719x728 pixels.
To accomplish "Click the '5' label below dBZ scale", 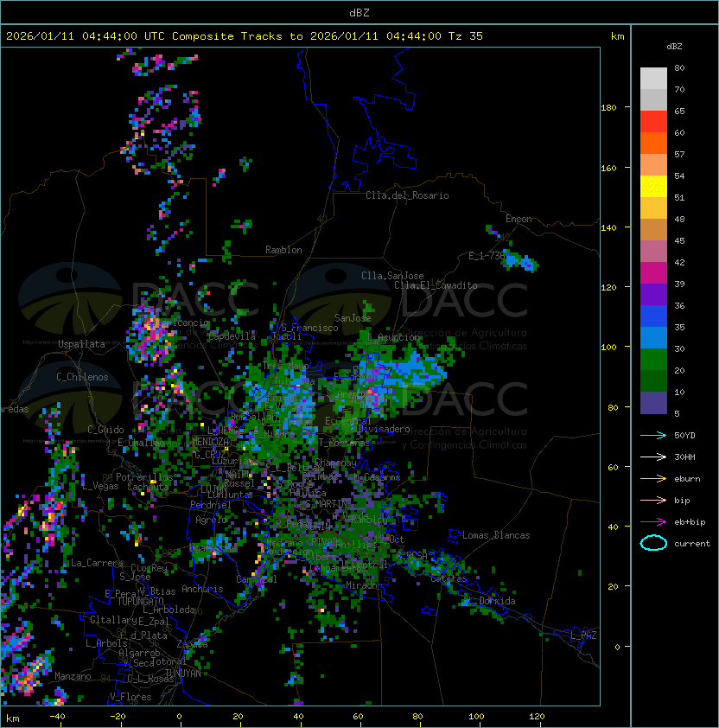I will click(x=677, y=413).
